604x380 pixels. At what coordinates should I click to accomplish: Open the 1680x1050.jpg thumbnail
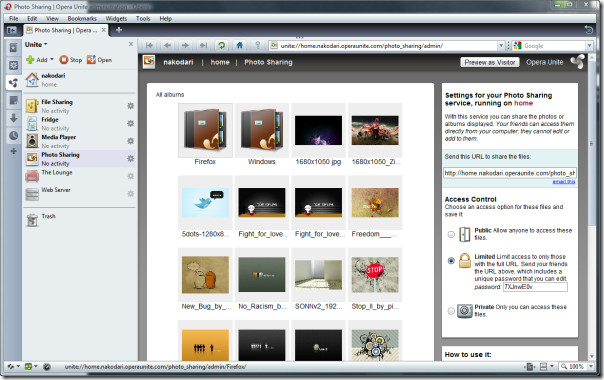(x=318, y=130)
